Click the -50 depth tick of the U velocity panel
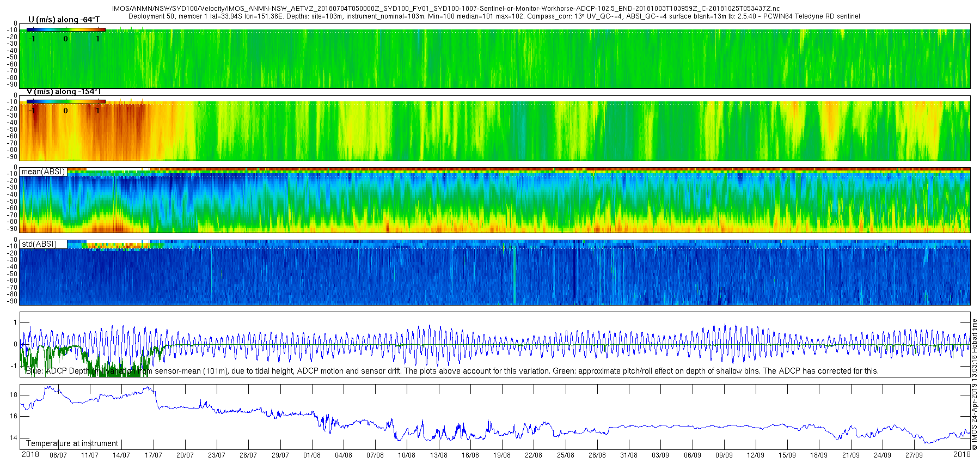The height and width of the screenshot is (463, 980). [12, 57]
